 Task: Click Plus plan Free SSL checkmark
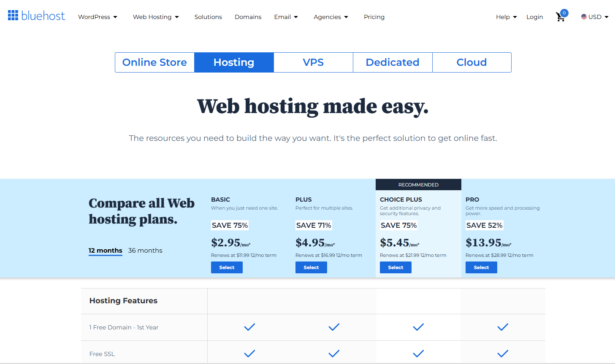(334, 353)
